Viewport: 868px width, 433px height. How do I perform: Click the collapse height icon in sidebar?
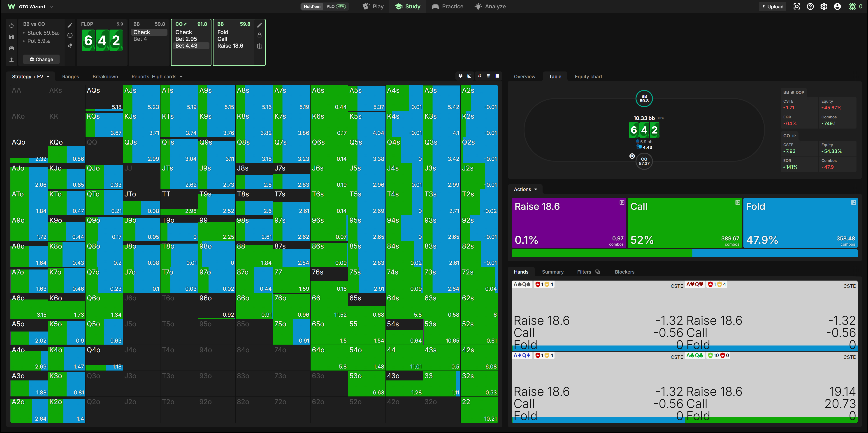pyautogui.click(x=12, y=59)
